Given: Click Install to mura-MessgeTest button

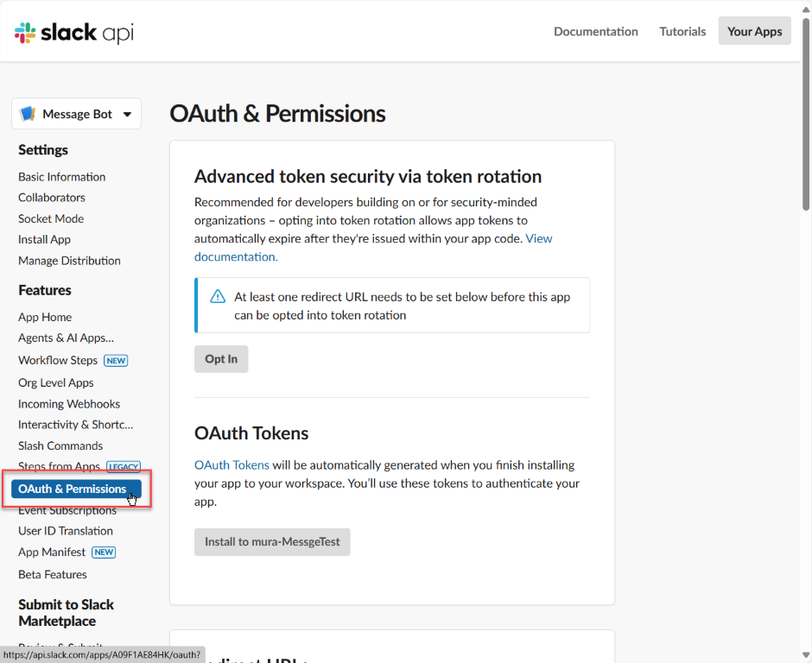Looking at the screenshot, I should (272, 542).
